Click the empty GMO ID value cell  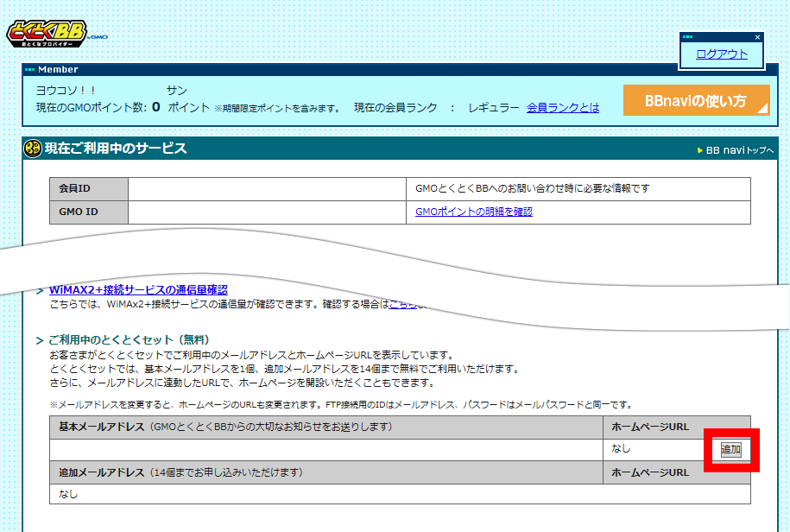click(x=266, y=212)
